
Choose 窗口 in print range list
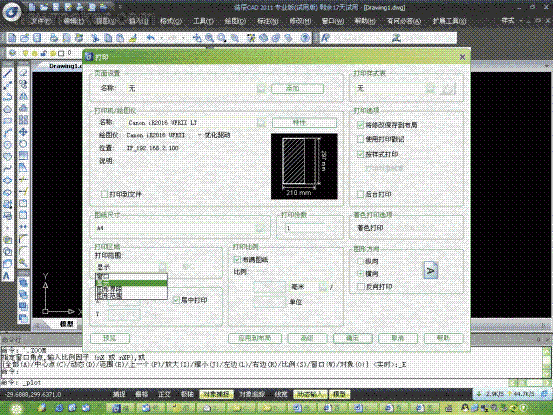tap(131, 276)
